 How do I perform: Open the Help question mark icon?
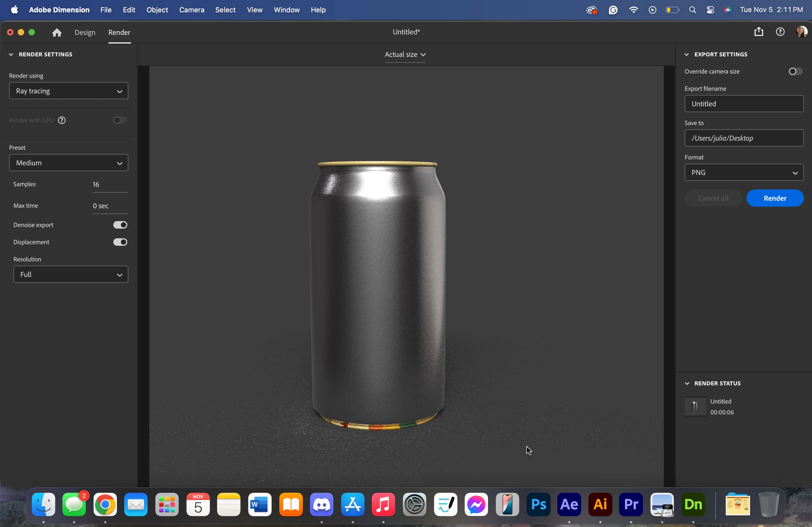pos(780,32)
